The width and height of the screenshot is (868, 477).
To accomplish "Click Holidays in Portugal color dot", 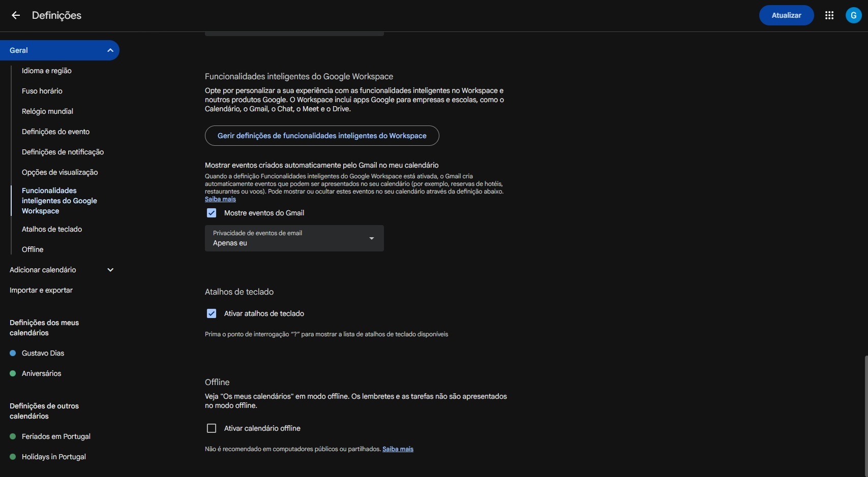I will [13, 457].
